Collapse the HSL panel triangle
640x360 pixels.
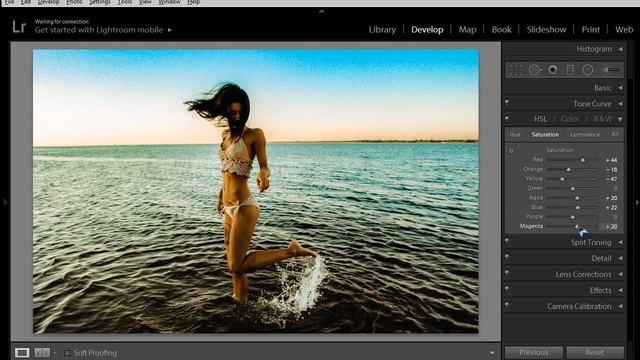pyautogui.click(x=620, y=119)
